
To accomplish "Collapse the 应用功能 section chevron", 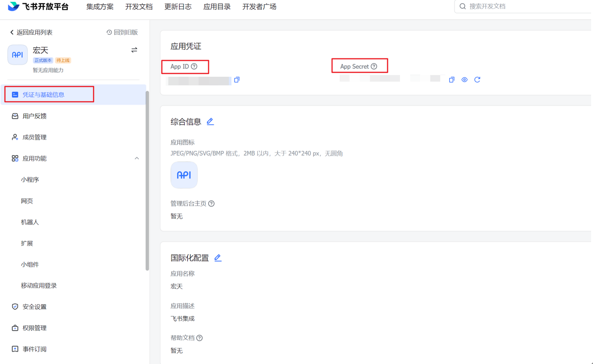I will (137, 158).
